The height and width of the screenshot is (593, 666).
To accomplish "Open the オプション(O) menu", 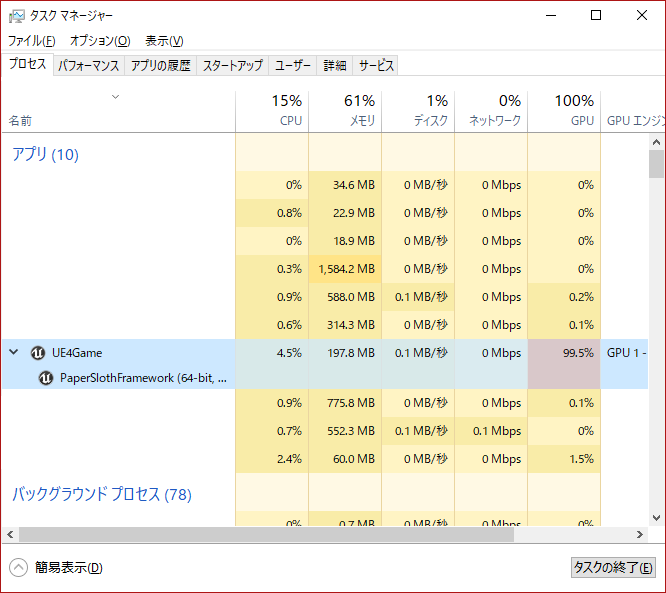I will coord(100,41).
